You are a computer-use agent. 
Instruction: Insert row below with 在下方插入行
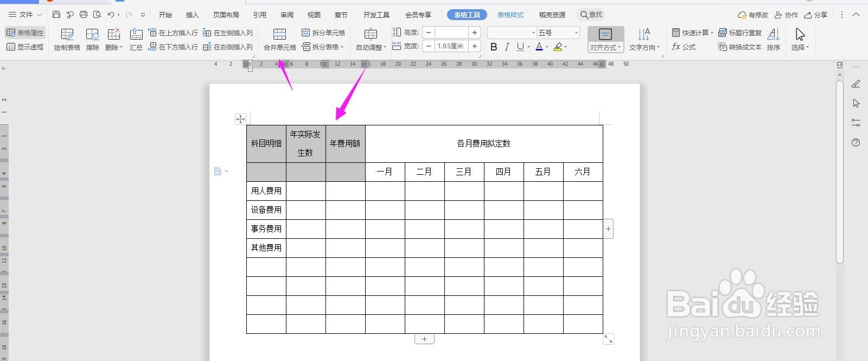click(x=173, y=47)
